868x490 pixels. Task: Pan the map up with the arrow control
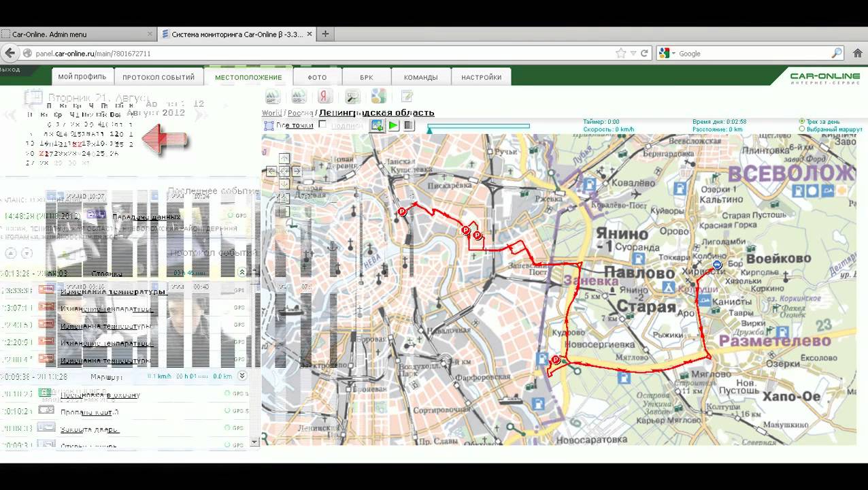(x=284, y=159)
